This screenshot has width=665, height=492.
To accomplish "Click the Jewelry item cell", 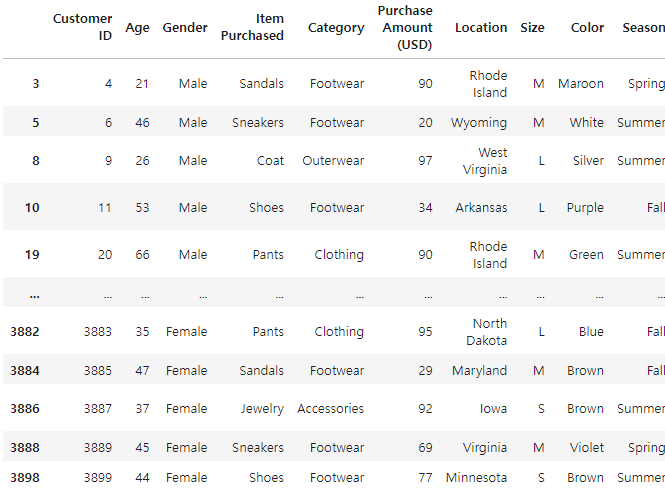I will click(262, 409).
